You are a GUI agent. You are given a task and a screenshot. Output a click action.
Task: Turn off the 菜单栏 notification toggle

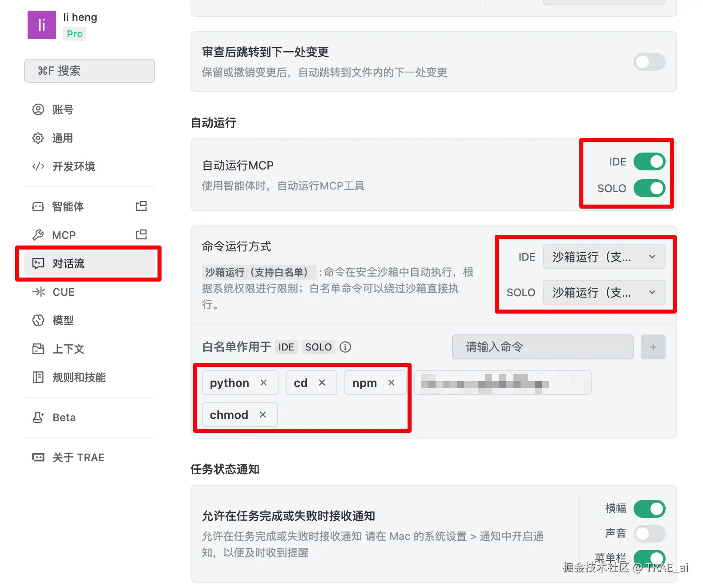tap(650, 558)
